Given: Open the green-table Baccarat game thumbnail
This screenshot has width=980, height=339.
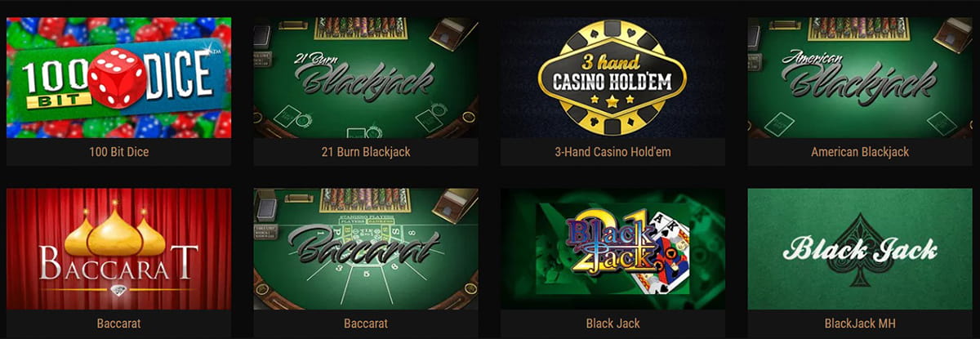Looking at the screenshot, I should (x=365, y=249).
